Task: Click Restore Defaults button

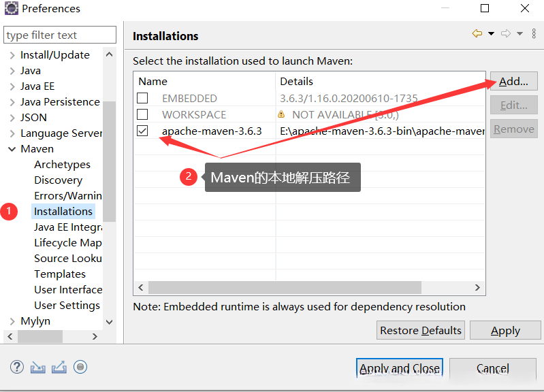Action: pyautogui.click(x=421, y=330)
